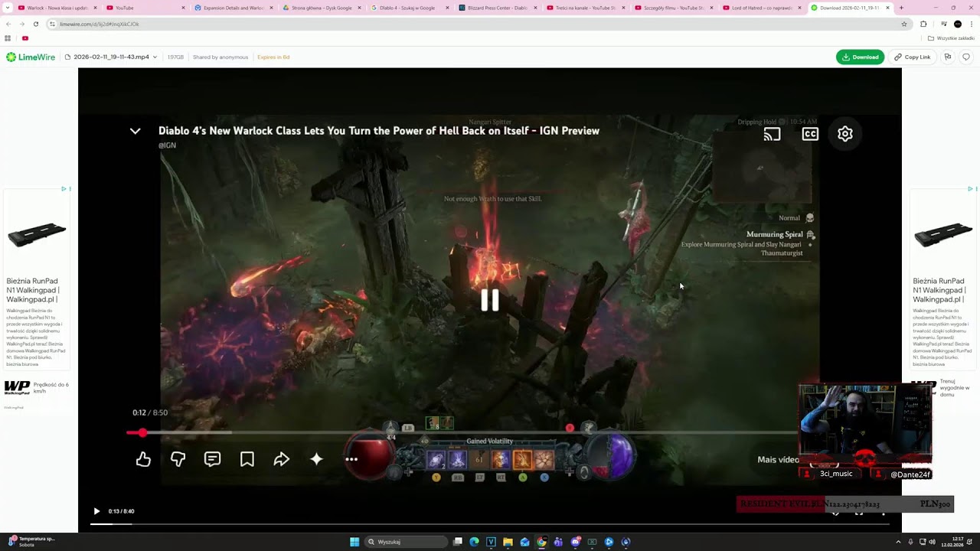Click the red YouTube scrubber handle
The image size is (980, 551).
(142, 432)
